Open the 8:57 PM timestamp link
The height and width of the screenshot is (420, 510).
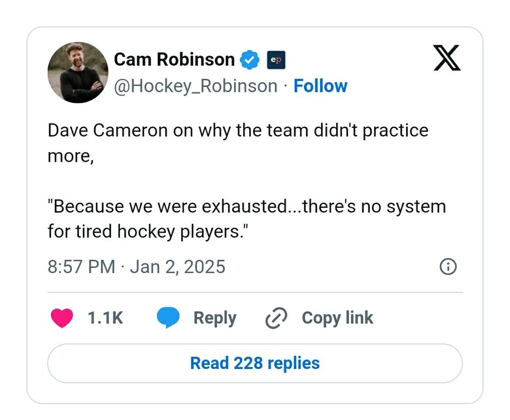coord(81,267)
